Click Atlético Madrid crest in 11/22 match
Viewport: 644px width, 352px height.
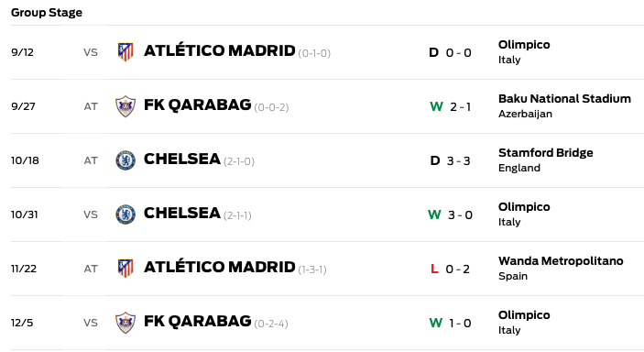click(126, 269)
